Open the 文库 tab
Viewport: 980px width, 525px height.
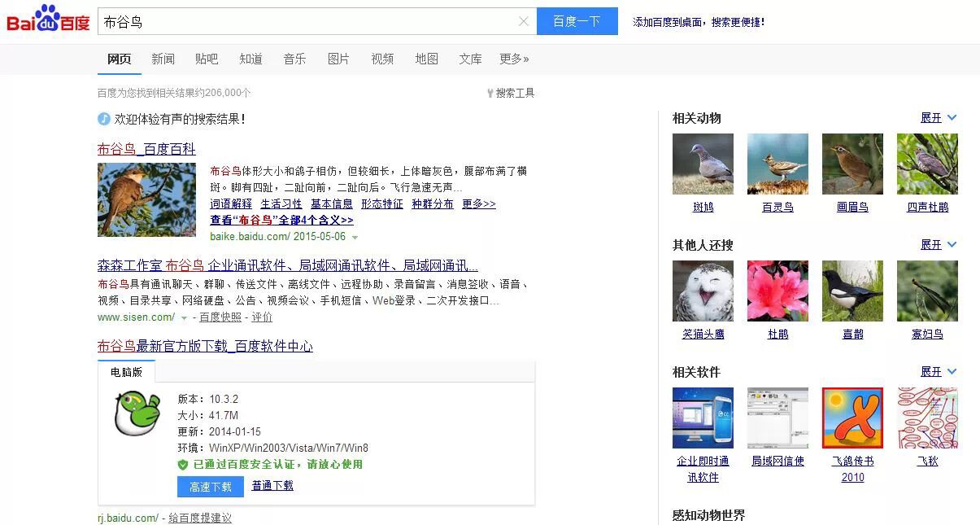click(470, 59)
